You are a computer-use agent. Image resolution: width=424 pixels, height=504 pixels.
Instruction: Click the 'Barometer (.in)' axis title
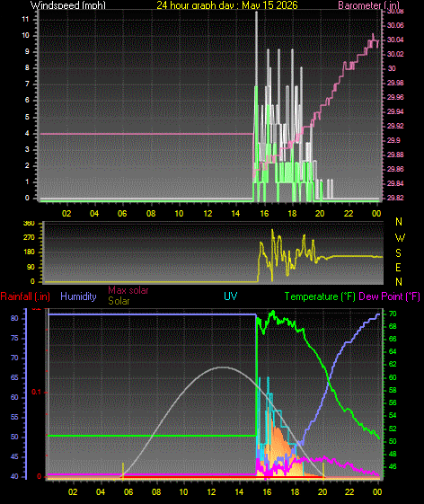(369, 5)
